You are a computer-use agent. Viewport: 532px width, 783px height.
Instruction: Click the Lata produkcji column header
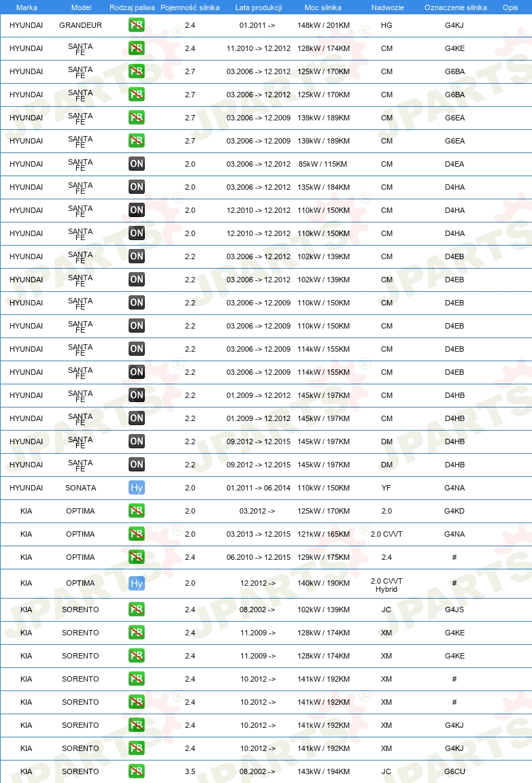259,7
